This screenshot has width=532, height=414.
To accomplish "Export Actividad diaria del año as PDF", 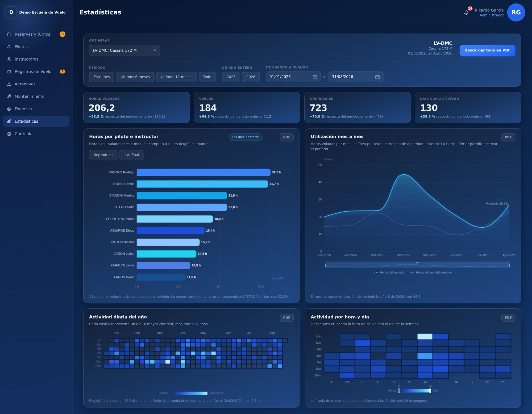I will click(x=286, y=318).
